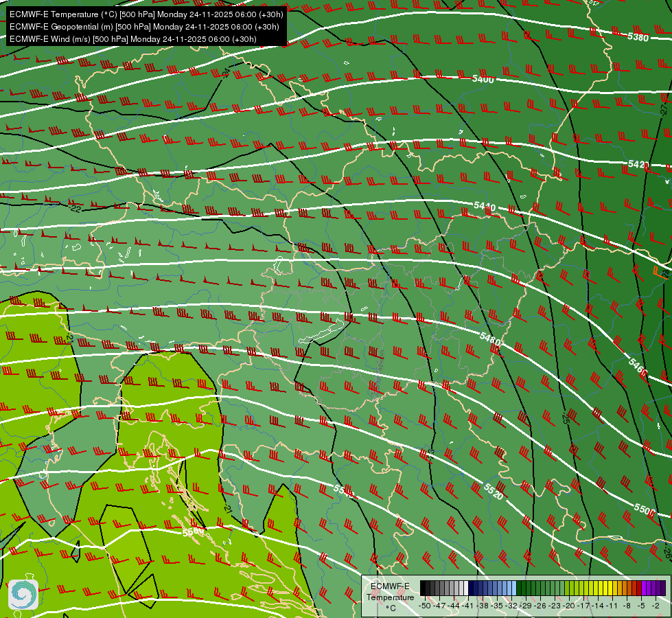Click the white swatch before the navy blues
The height and width of the screenshot is (618, 672).
click(x=466, y=588)
